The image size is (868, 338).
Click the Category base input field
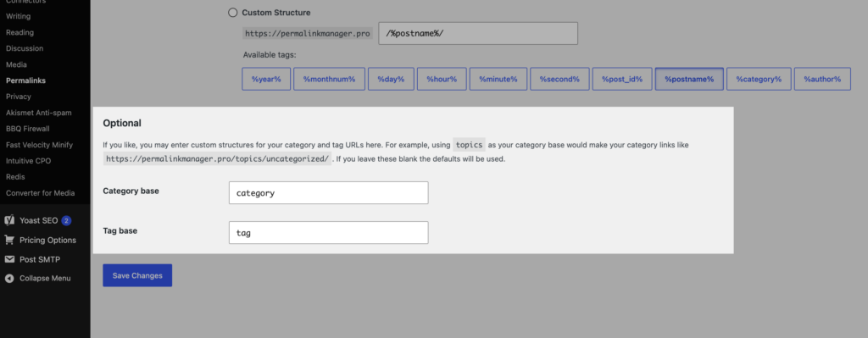click(328, 193)
